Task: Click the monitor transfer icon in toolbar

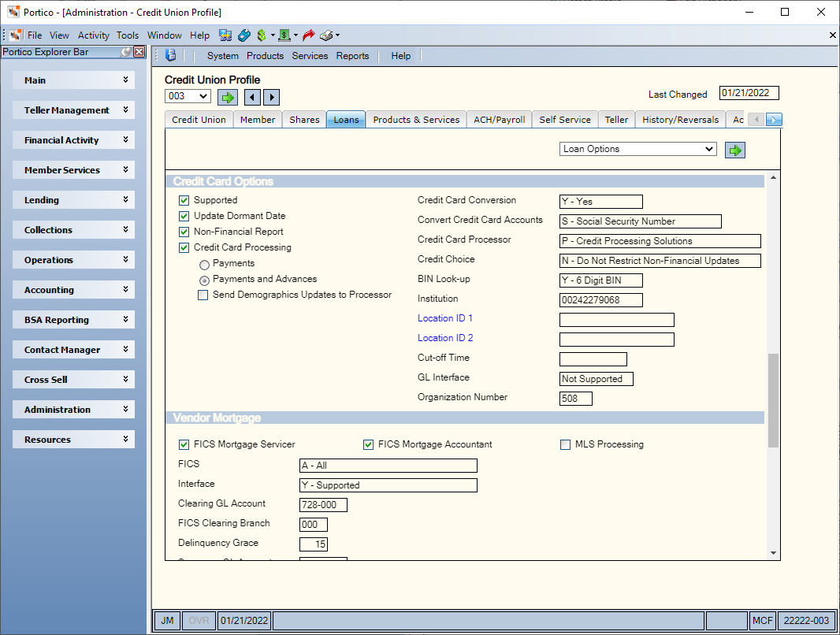Action: tap(225, 35)
